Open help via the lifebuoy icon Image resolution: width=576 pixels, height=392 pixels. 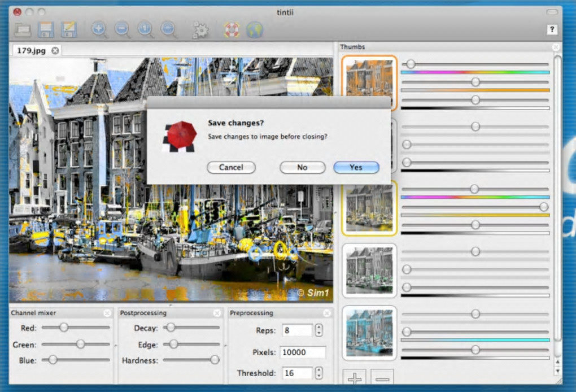[232, 29]
